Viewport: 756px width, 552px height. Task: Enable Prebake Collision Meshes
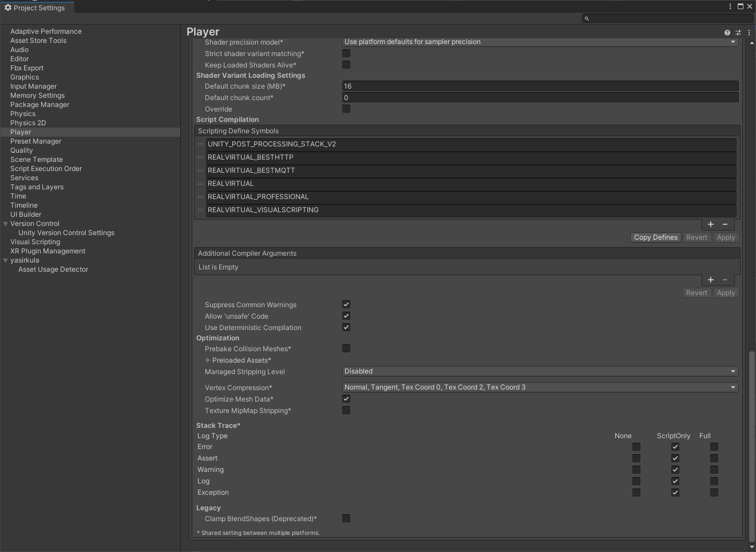point(346,348)
